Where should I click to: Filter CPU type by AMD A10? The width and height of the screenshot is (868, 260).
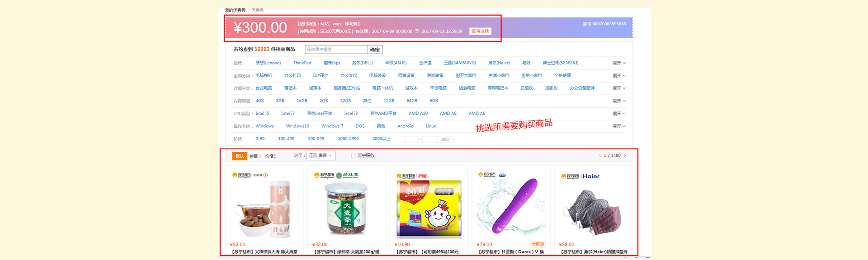coord(418,113)
